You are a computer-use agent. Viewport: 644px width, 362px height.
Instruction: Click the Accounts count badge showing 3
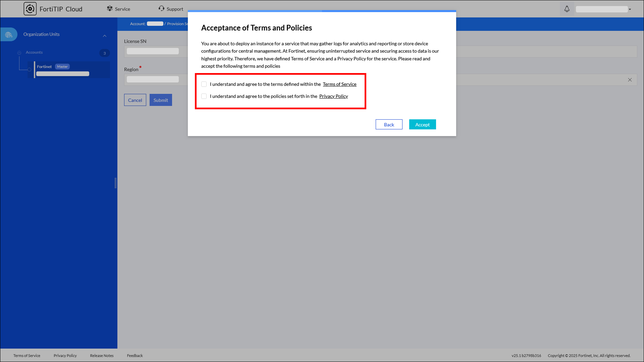[104, 53]
